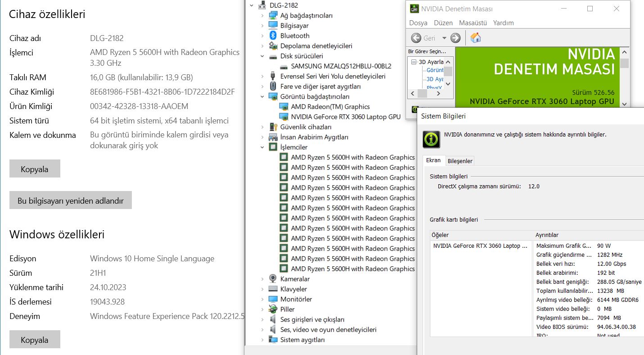Switch to the Ekran tab in Sistem Bilgileri
Viewport: 644px width, 355px height.
[433, 160]
